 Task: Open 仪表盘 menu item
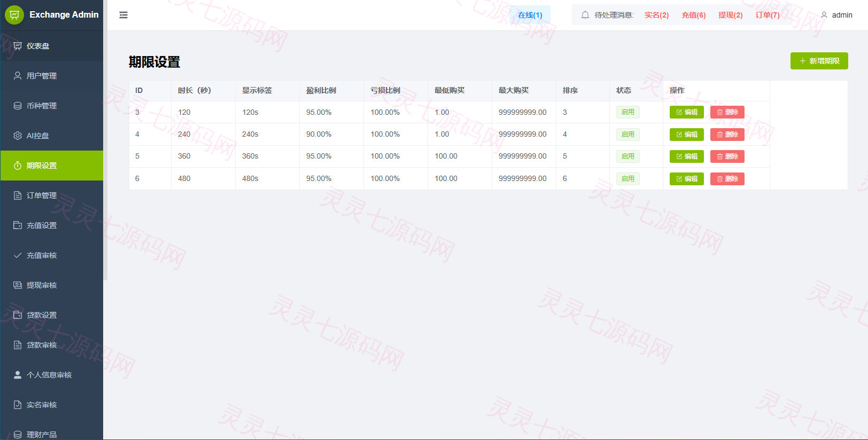click(52, 46)
